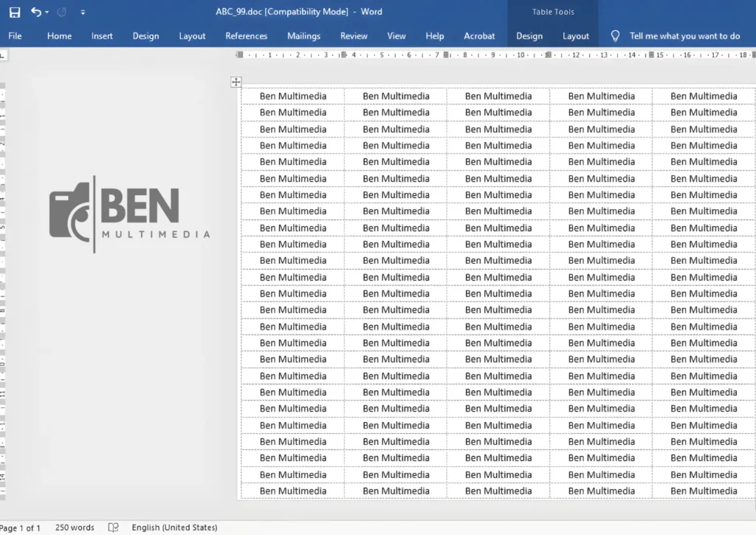756x535 pixels.
Task: Select the Acrobat ribbon tab
Action: coord(479,35)
